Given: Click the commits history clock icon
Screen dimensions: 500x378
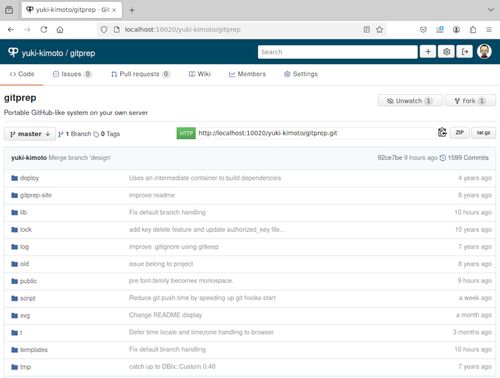Looking at the screenshot, I should click(x=443, y=158).
